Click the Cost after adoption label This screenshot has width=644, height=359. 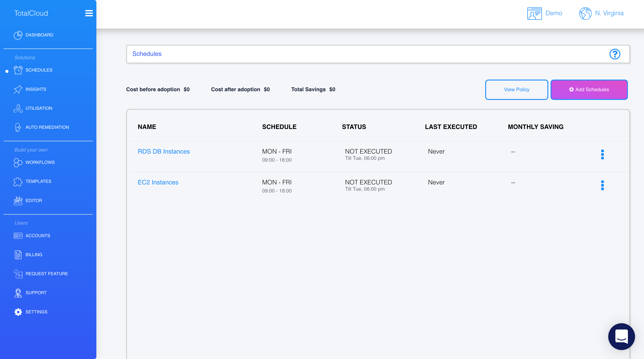click(235, 89)
